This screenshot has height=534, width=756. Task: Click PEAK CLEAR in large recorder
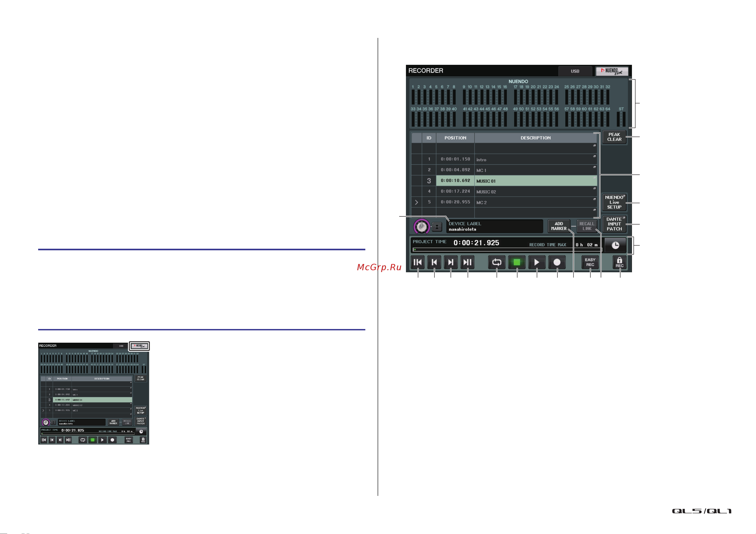point(614,137)
